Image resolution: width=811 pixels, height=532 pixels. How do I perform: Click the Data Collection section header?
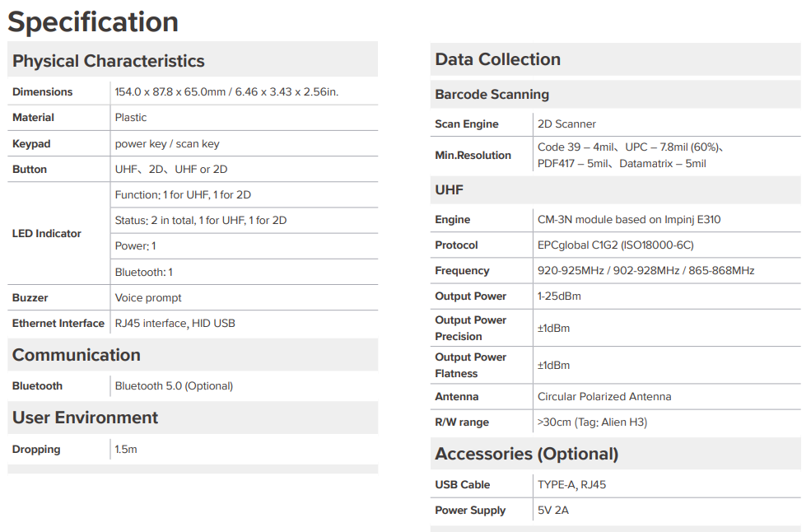(497, 59)
